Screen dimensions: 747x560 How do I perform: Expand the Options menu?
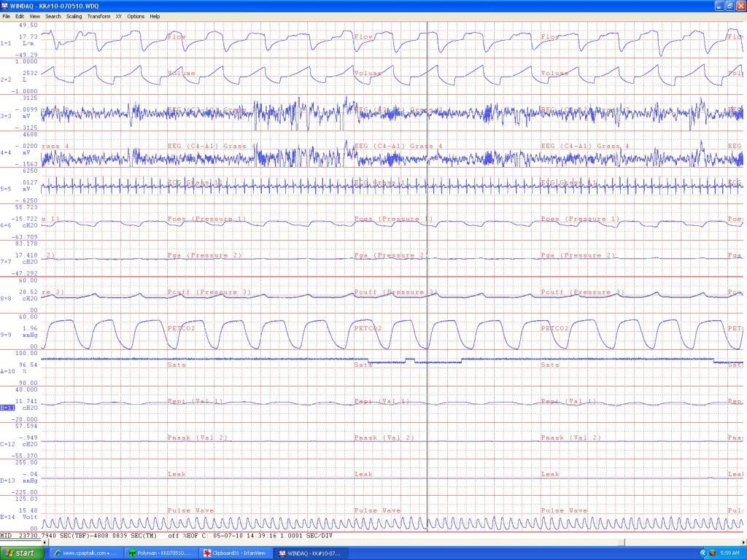tap(136, 16)
